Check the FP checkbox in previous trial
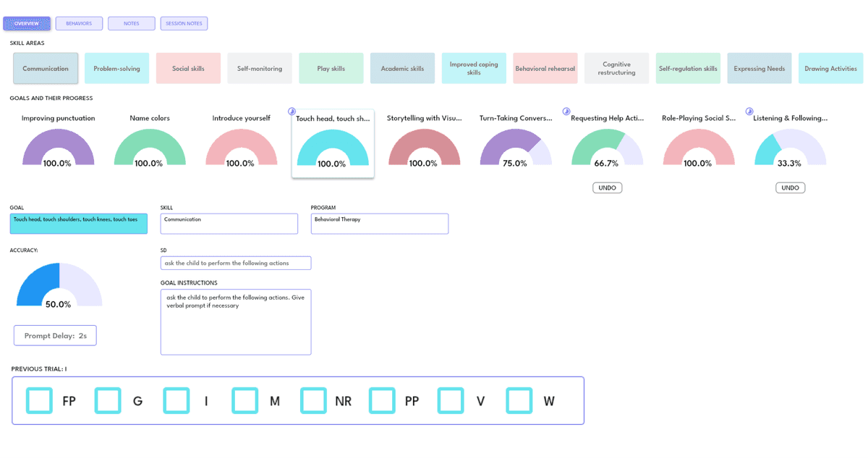 coord(39,400)
